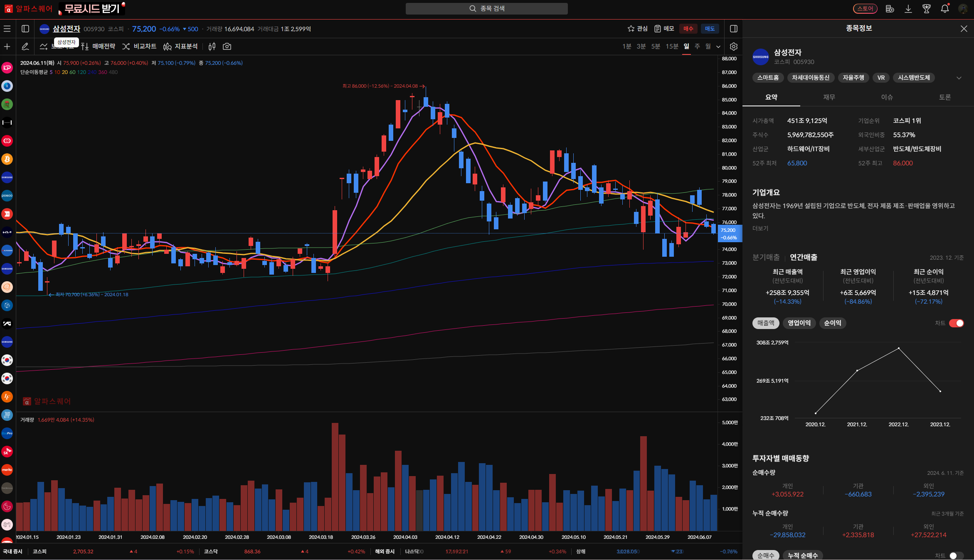Select the Bitcoin icon in sidebar

pyautogui.click(x=7, y=159)
